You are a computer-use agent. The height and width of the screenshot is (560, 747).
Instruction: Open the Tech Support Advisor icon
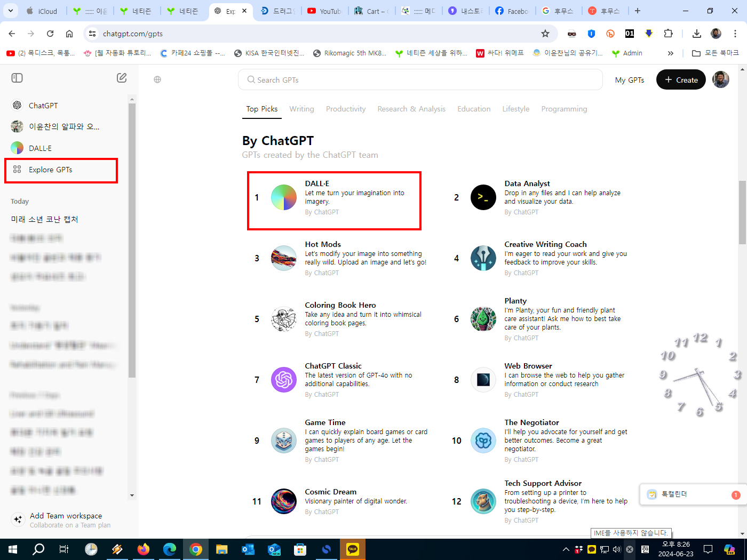tap(483, 501)
